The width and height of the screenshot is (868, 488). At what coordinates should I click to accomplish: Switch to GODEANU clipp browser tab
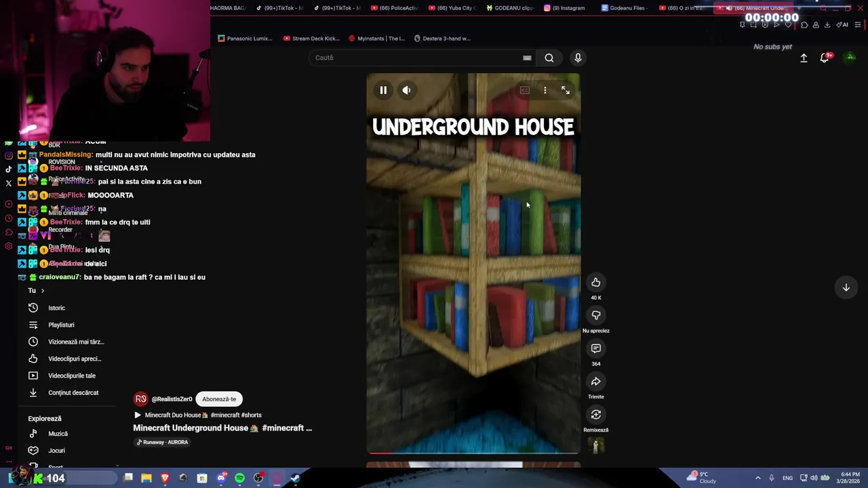[x=509, y=8]
